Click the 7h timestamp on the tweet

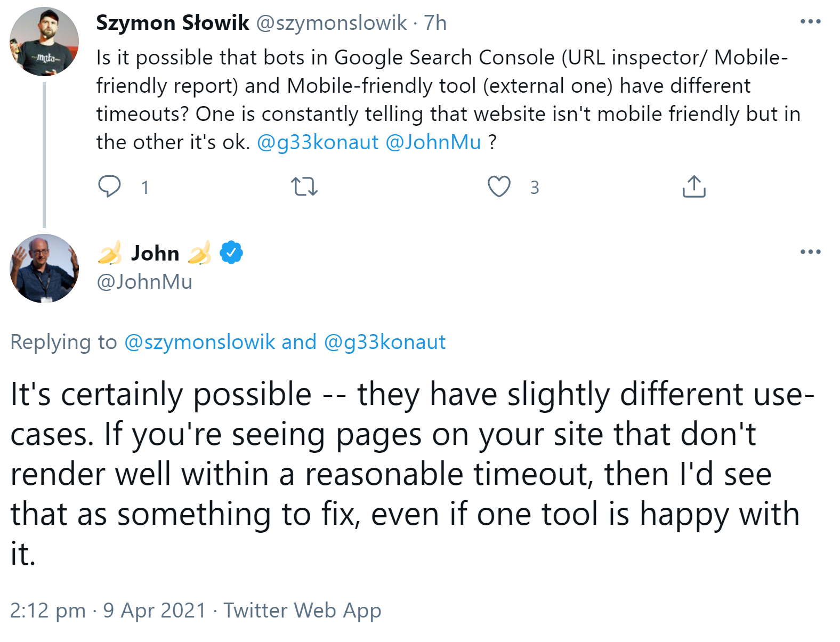(435, 23)
